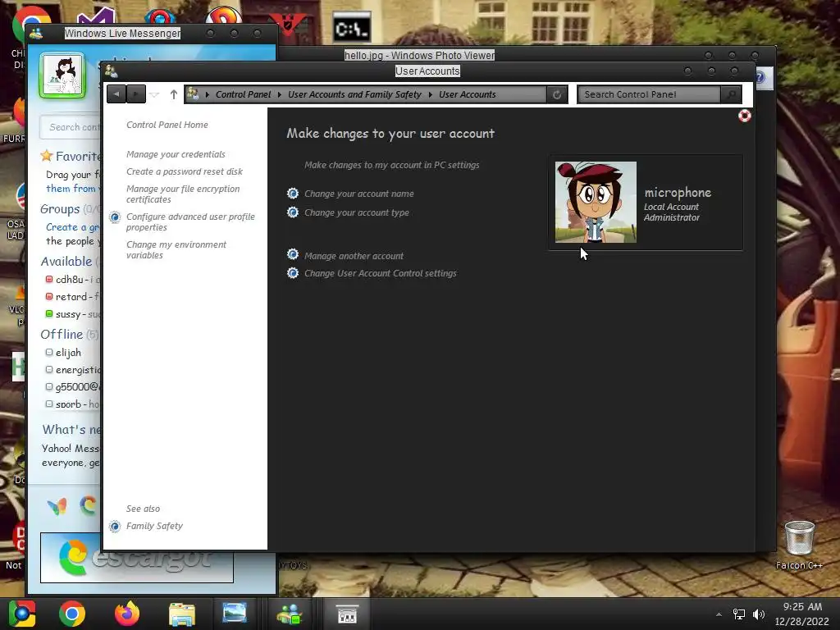This screenshot has height=630, width=840.
Task: Click Messenger profile avatar picture
Action: click(x=62, y=75)
